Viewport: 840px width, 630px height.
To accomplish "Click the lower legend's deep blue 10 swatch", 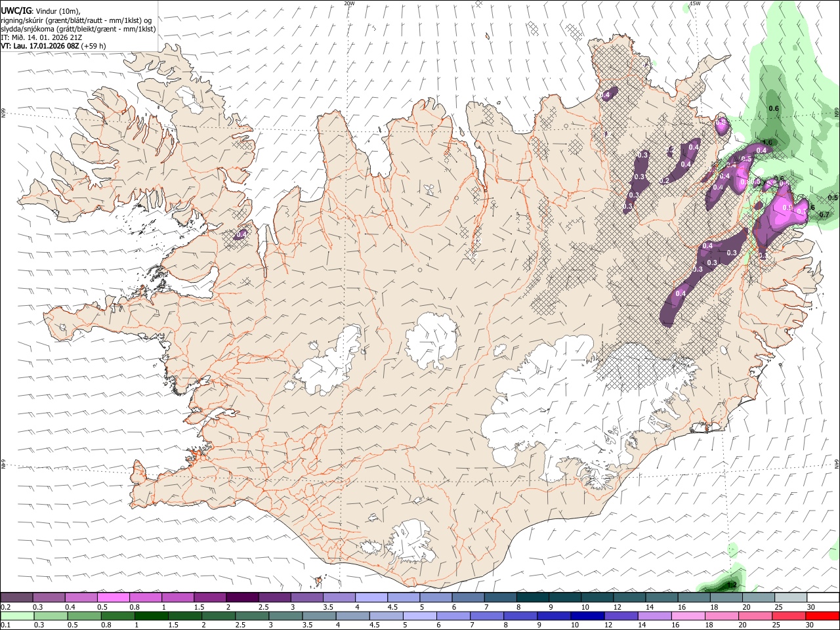I will pos(587,616).
